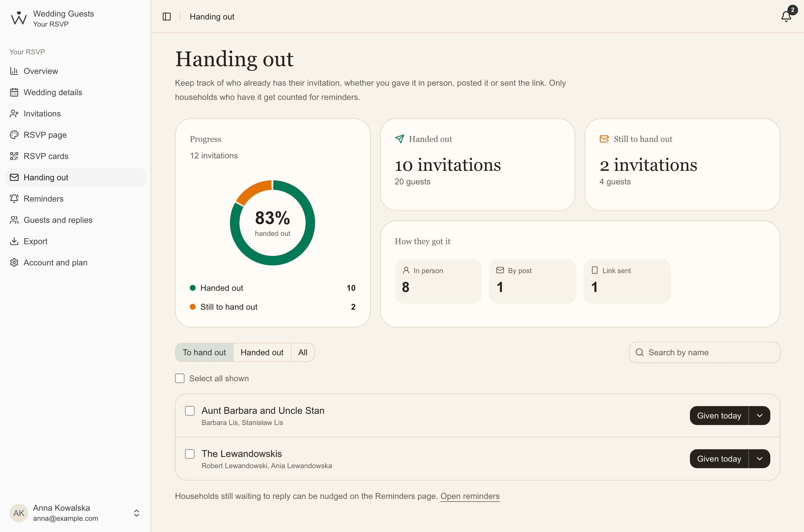Check Aunt Barbara and Uncle Stan row
This screenshot has width=804, height=532.
tap(190, 411)
